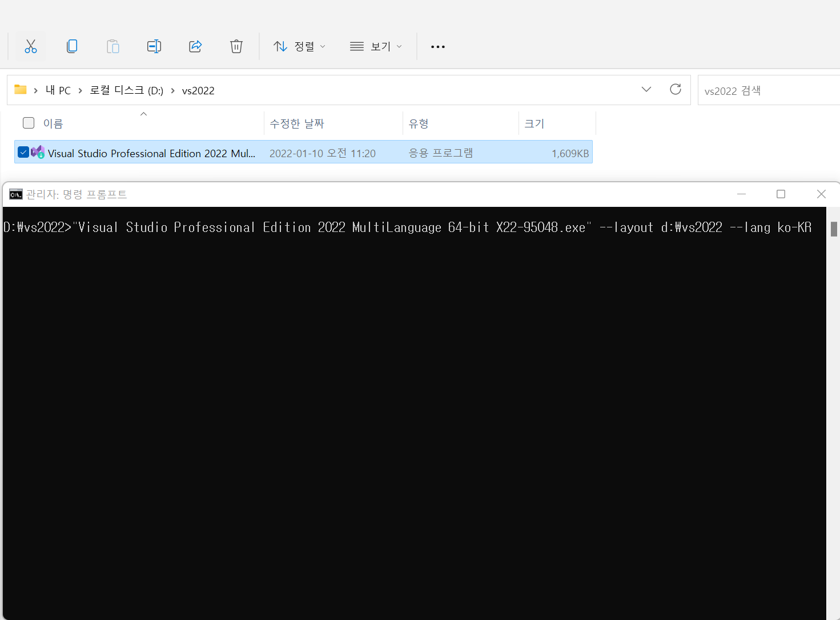
Task: Click file type 응용 프로그램 cell
Action: [x=441, y=153]
